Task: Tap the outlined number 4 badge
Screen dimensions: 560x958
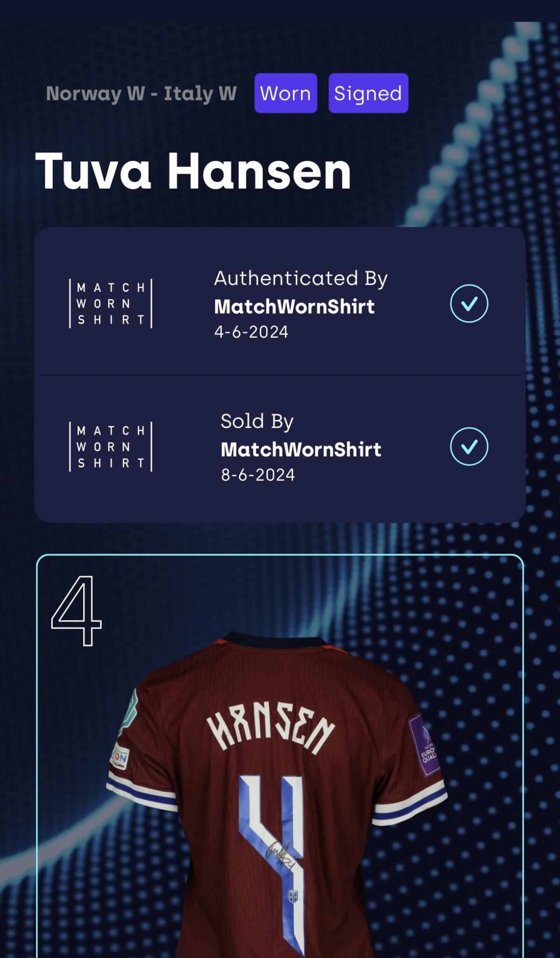Action: [77, 610]
